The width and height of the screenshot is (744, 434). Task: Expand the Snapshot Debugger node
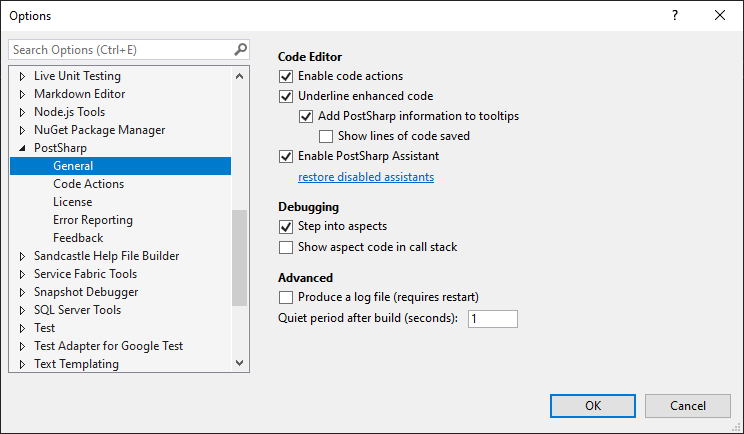tap(22, 293)
